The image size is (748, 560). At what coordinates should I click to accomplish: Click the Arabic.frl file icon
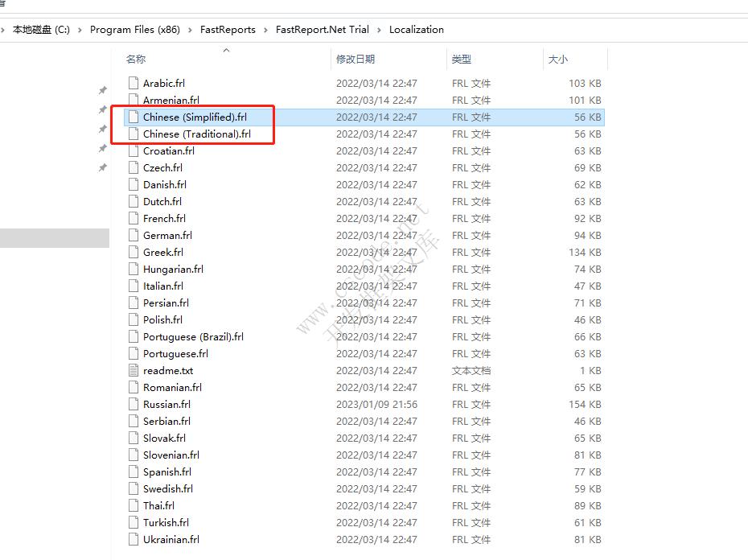[133, 82]
